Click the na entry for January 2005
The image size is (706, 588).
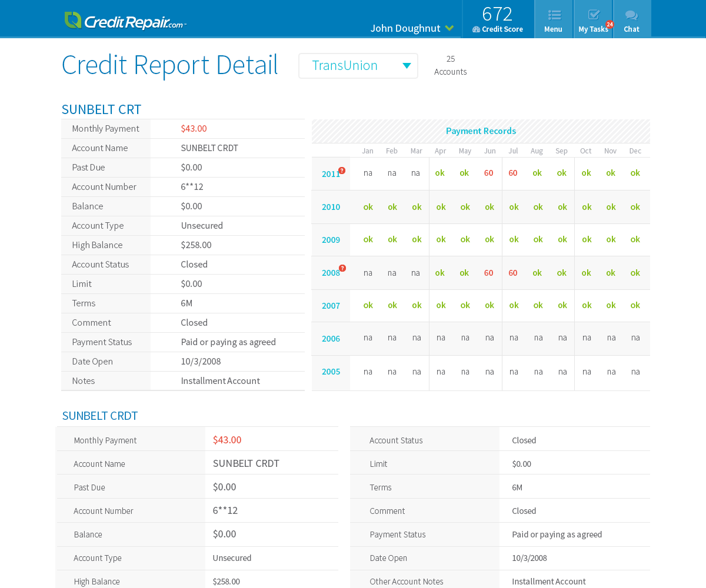[x=368, y=372]
